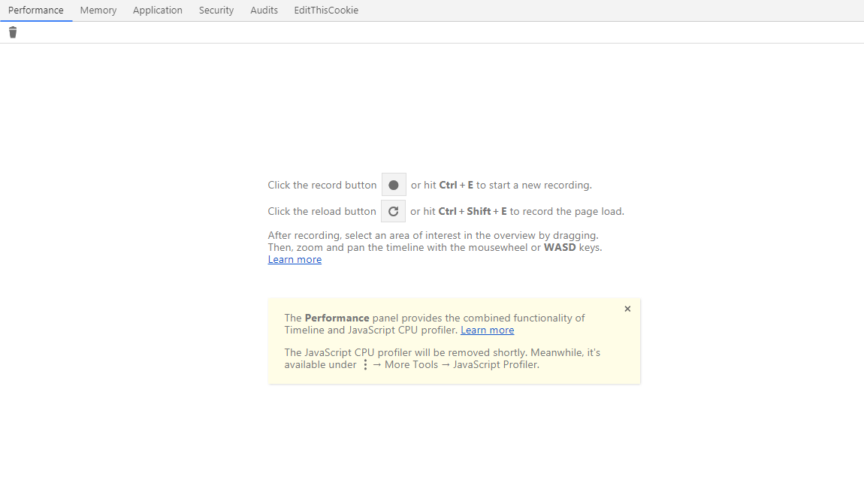Click the three-dot menu icon in the notice
This screenshot has width=864, height=504.
[x=365, y=365]
